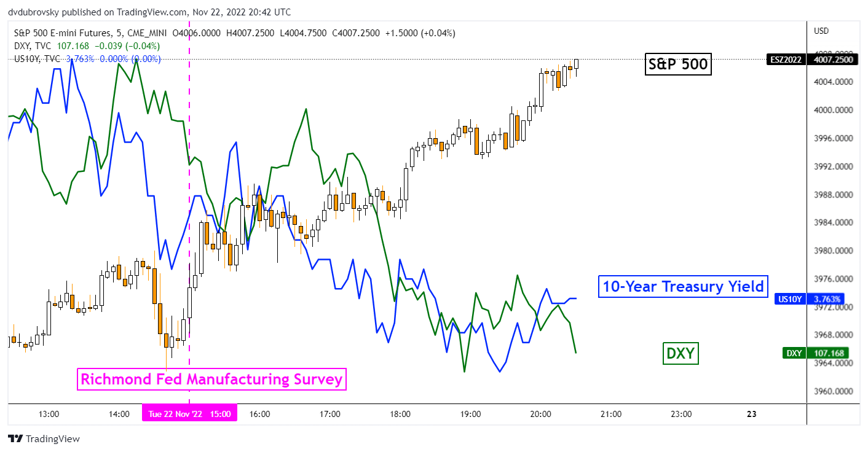Viewport: 868px width, 452px height.
Task: Click the last white candlestick near 4007
Action: tap(577, 64)
